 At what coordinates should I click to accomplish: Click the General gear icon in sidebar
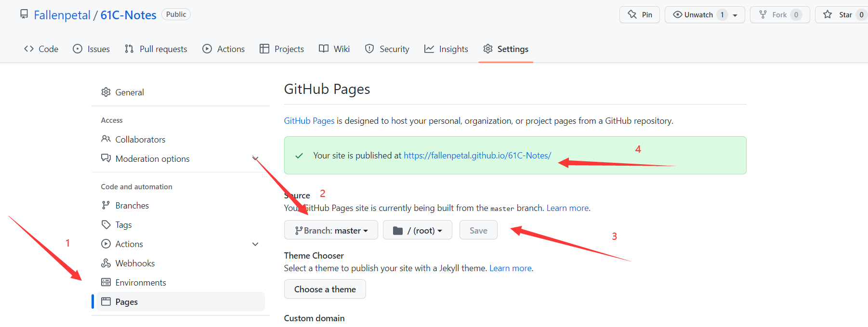tap(106, 92)
